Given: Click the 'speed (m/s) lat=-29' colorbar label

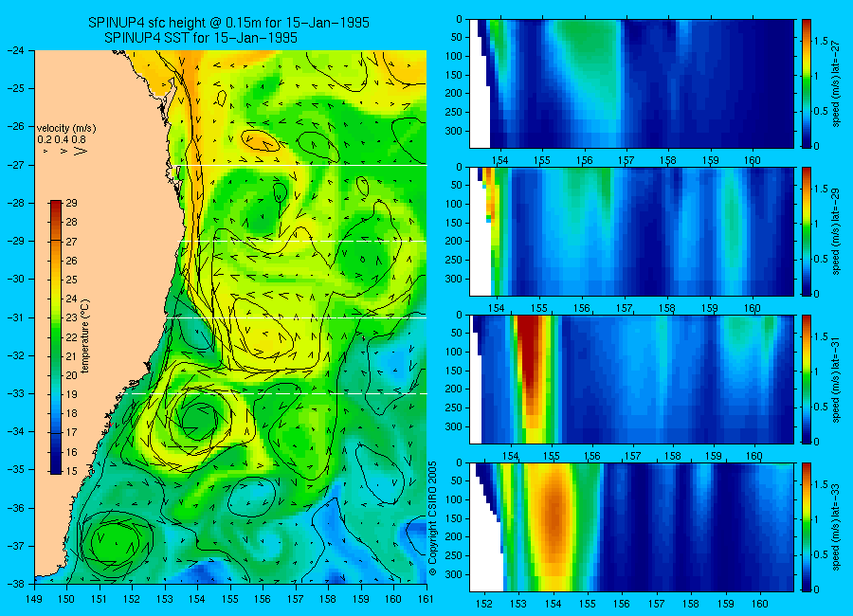Looking at the screenshot, I should click(x=836, y=230).
